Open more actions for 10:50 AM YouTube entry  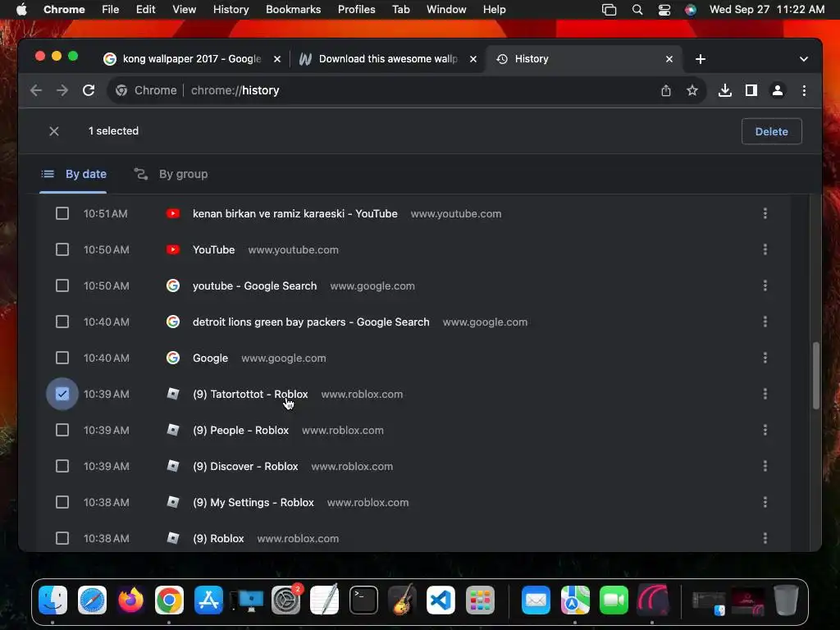[765, 249]
